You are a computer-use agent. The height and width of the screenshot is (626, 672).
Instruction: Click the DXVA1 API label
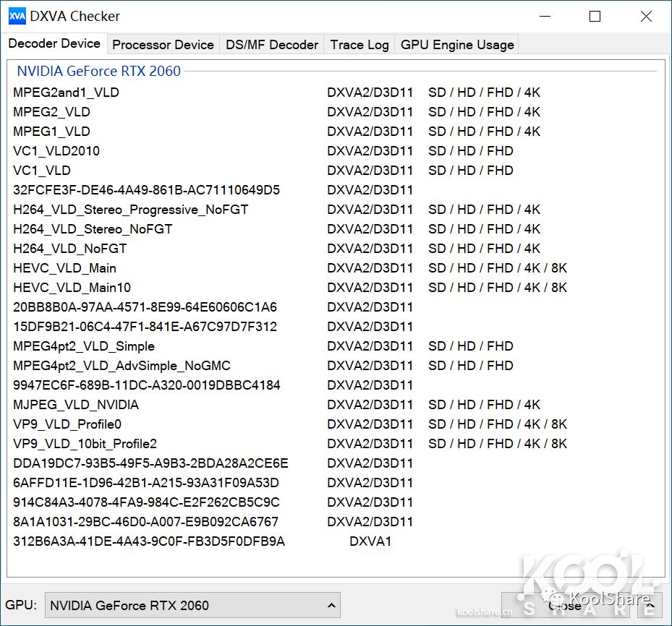(370, 541)
